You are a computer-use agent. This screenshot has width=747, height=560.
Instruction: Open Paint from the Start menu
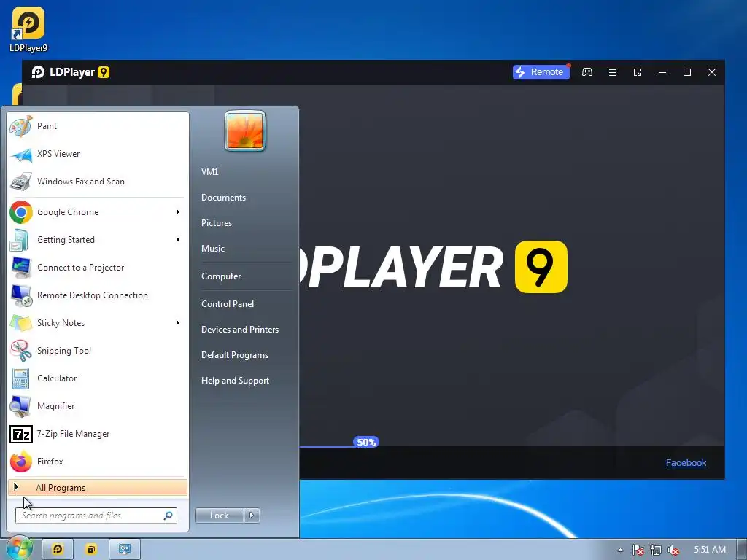click(x=98, y=126)
